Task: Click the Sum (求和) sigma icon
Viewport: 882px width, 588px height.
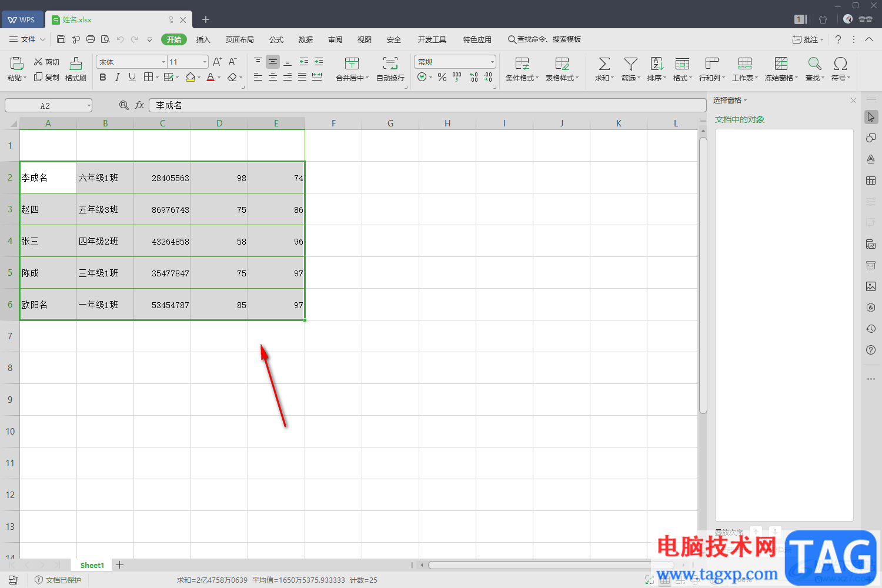Action: pyautogui.click(x=604, y=64)
